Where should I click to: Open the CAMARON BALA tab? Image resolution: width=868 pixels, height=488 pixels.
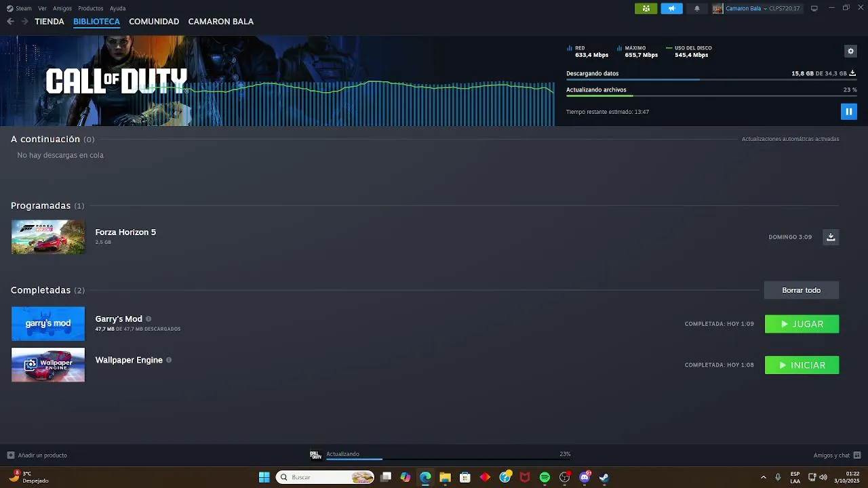coord(221,22)
